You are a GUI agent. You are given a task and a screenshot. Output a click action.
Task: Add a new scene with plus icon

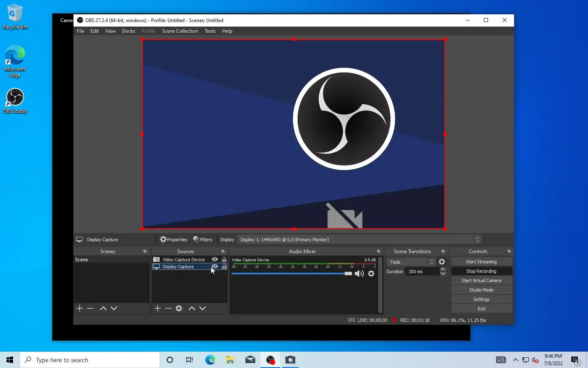(80, 308)
